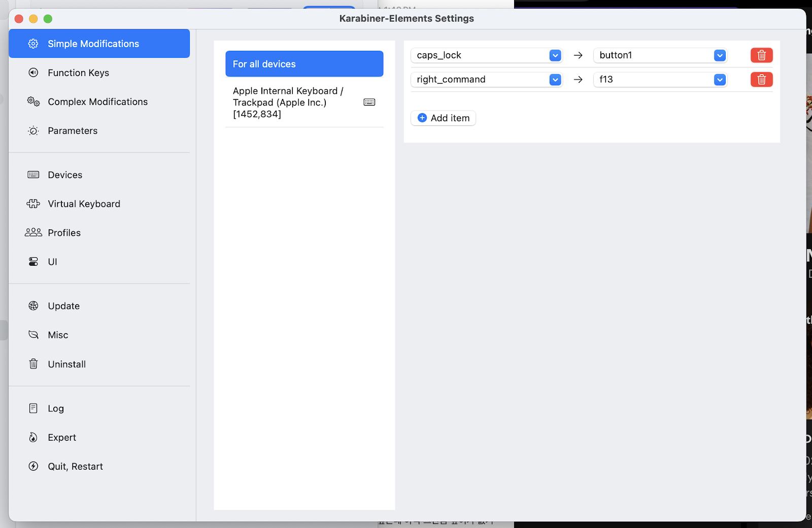Click the Log document icon
Viewport: 812px width, 528px height.
(x=33, y=408)
